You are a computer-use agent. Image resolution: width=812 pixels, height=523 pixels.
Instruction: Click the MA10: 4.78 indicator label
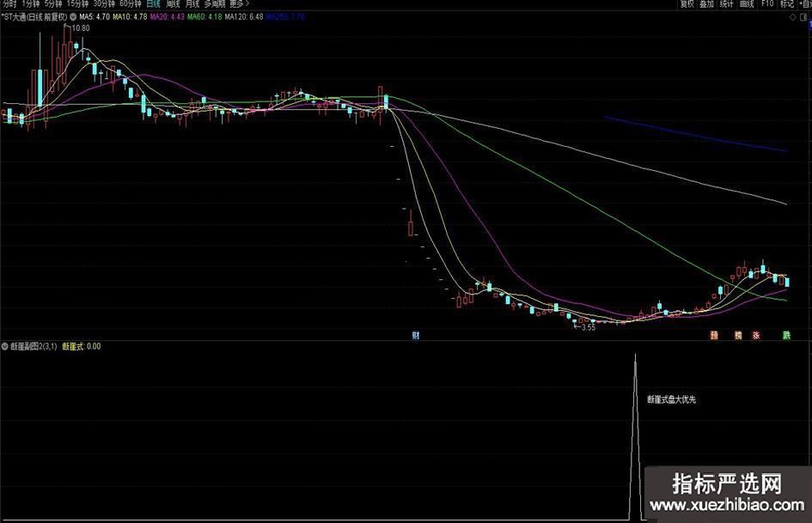pyautogui.click(x=130, y=16)
